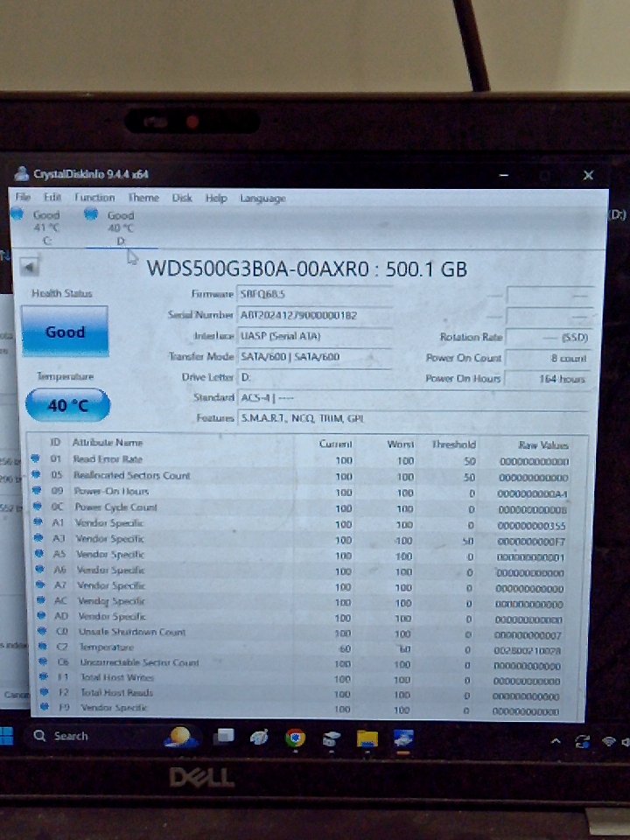
Task: Open Google Chrome from the taskbar
Action: click(295, 738)
